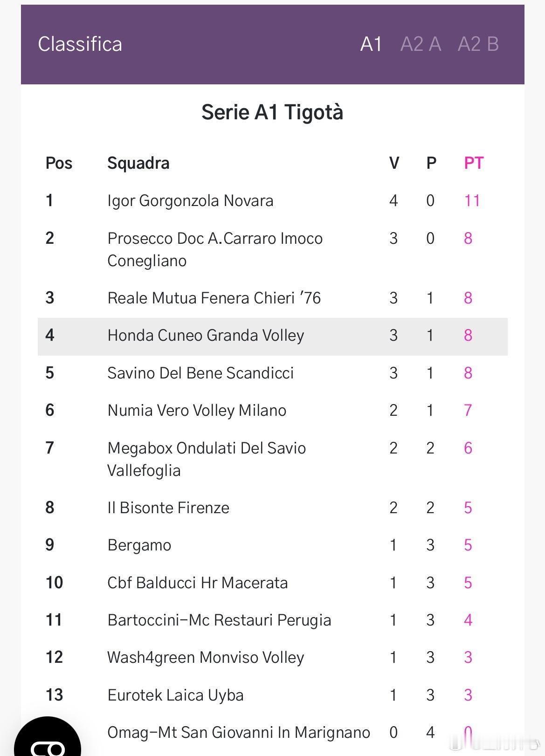The width and height of the screenshot is (545, 756).
Task: Tap Il Bisonte Firenze team name
Action: coord(168,508)
